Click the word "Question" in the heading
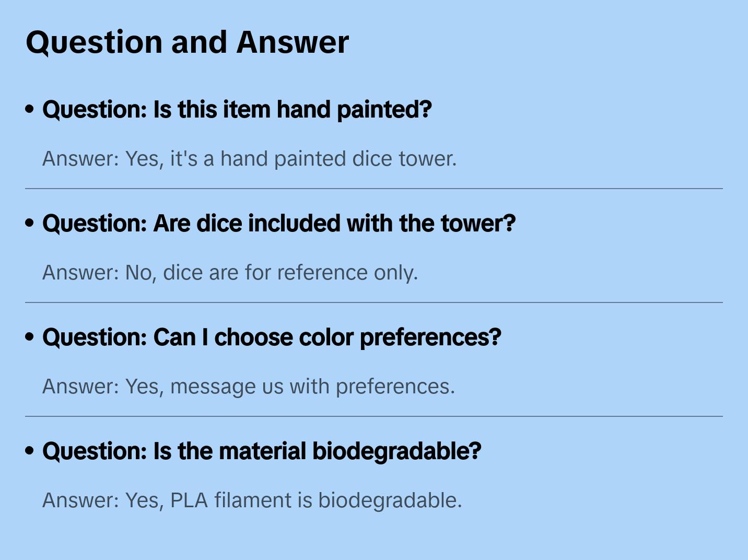The height and width of the screenshot is (560, 748). (95, 42)
